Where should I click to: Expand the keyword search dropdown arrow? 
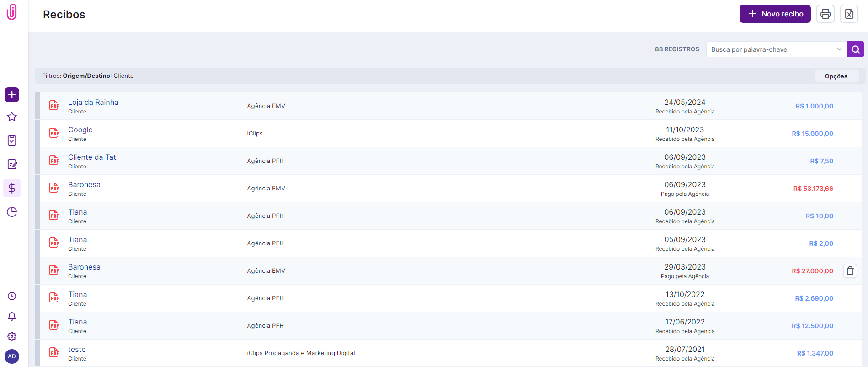[839, 49]
